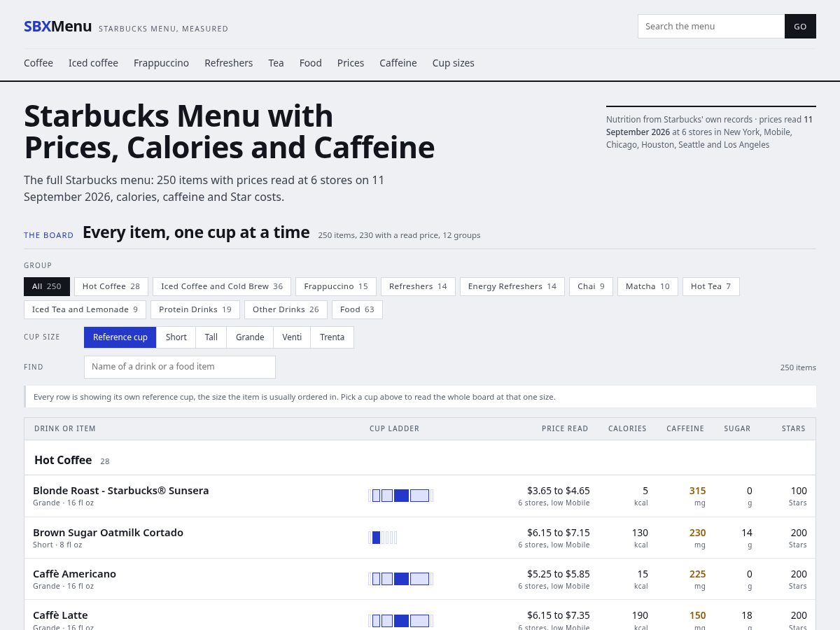
Task: Filter by Chai 9 group
Action: (591, 287)
